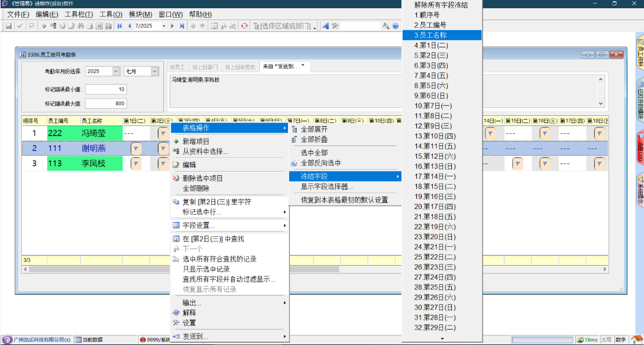Click the home icon in the status bar
The image size is (644, 345).
click(636, 340)
